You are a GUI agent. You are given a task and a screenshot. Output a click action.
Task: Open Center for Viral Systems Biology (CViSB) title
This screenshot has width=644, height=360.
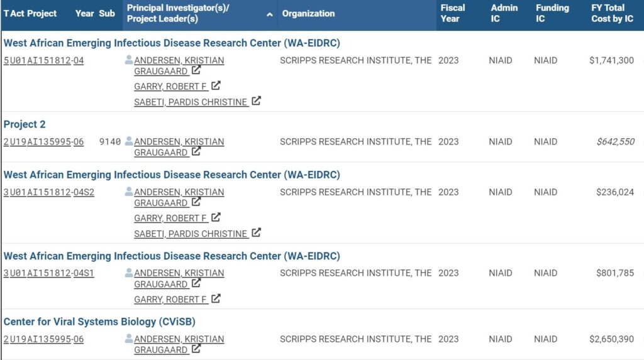pyautogui.click(x=99, y=322)
